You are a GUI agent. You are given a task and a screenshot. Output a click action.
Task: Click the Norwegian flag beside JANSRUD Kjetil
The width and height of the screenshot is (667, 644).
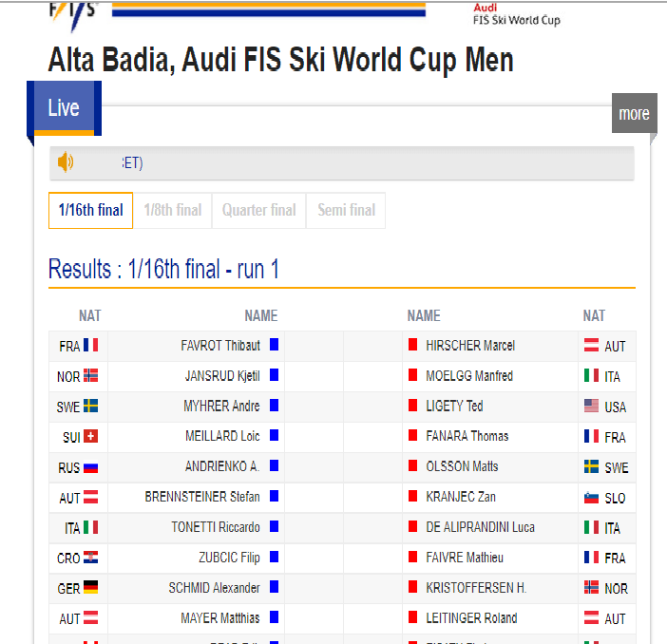(90, 375)
